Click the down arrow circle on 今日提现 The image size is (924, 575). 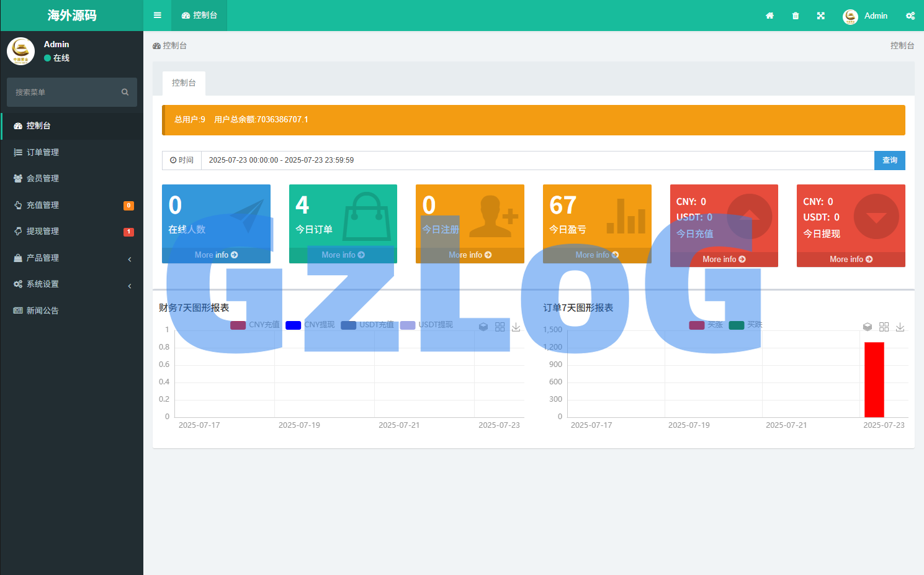876,217
